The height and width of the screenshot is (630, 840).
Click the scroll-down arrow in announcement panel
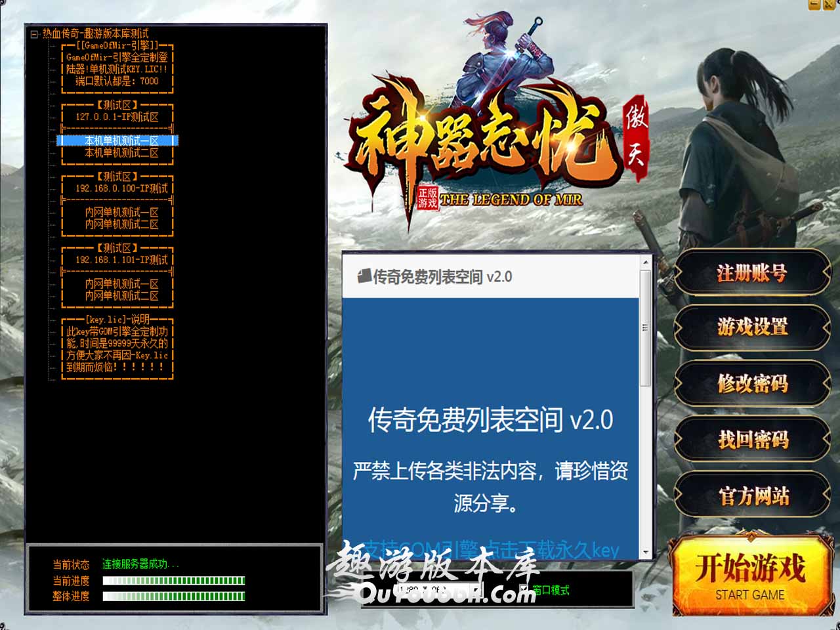pyautogui.click(x=645, y=553)
